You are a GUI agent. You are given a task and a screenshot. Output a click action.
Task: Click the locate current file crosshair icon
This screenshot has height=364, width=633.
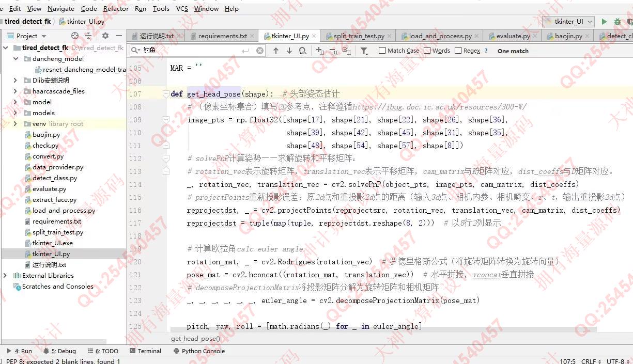[75, 36]
